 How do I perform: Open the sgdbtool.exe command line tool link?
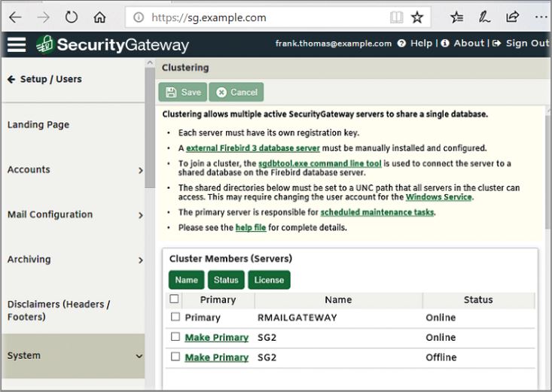319,163
